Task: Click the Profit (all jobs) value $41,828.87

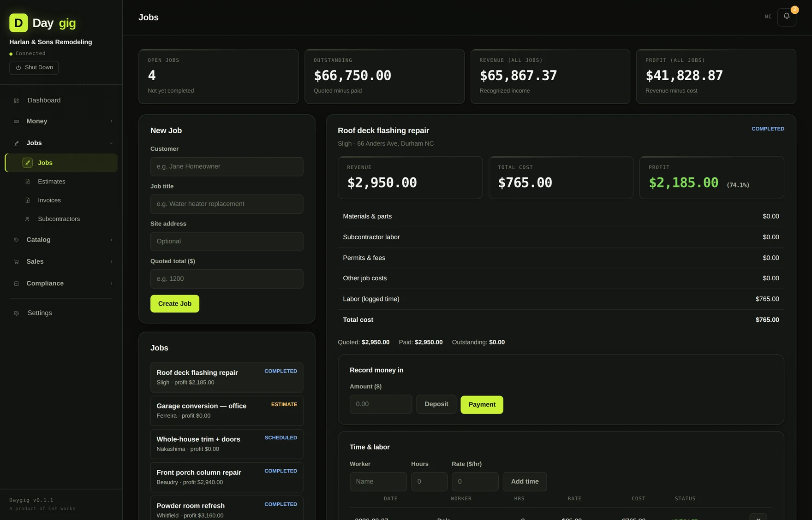Action: 684,76
